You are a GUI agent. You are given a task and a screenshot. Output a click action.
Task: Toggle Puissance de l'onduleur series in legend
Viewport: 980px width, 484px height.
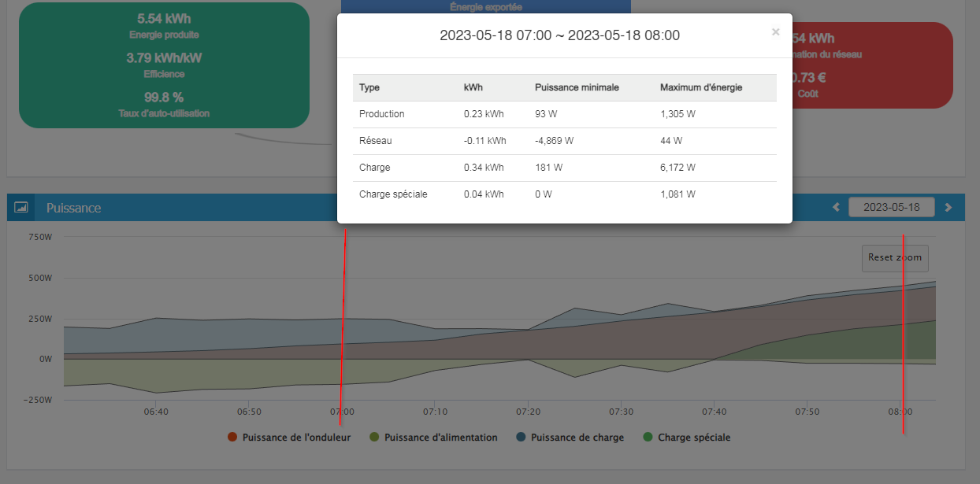(288, 438)
